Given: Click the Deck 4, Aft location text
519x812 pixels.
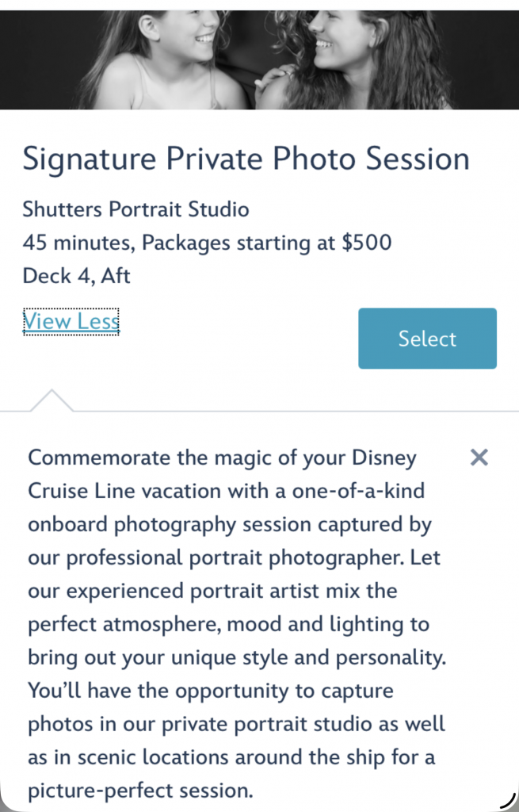Looking at the screenshot, I should (x=76, y=276).
